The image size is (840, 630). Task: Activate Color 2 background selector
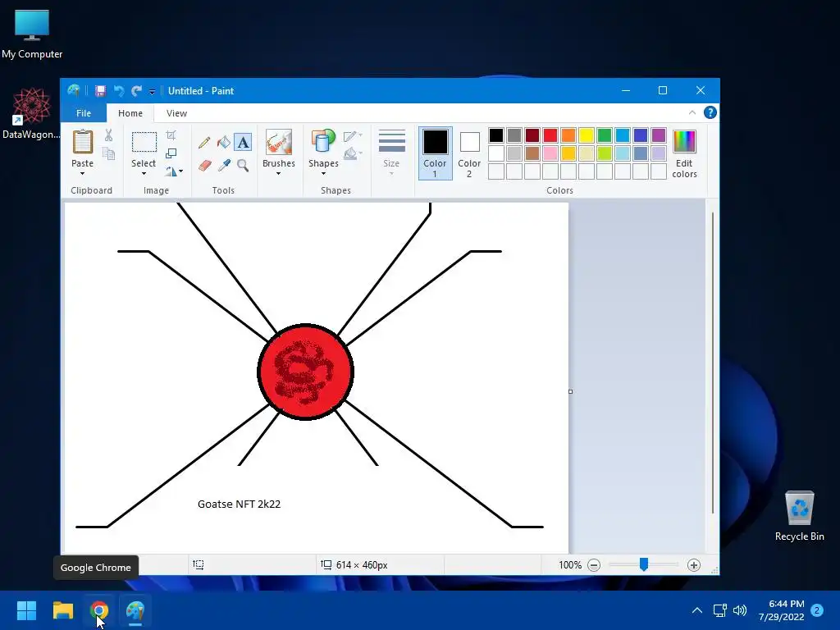point(469,153)
